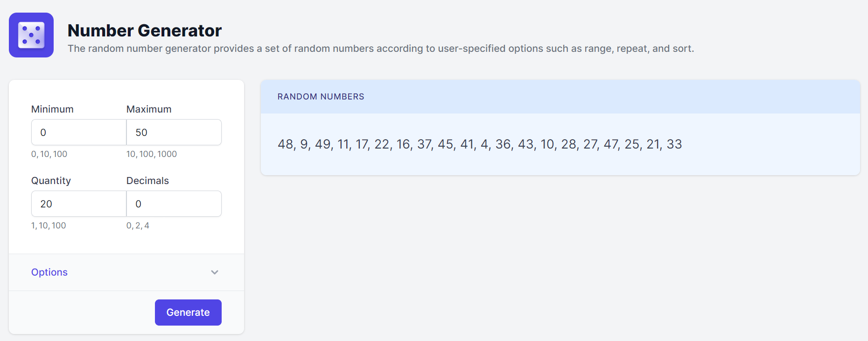Screen dimensions: 868x341
Task: Choose preset 0 under Minimum
Action: [x=34, y=154]
